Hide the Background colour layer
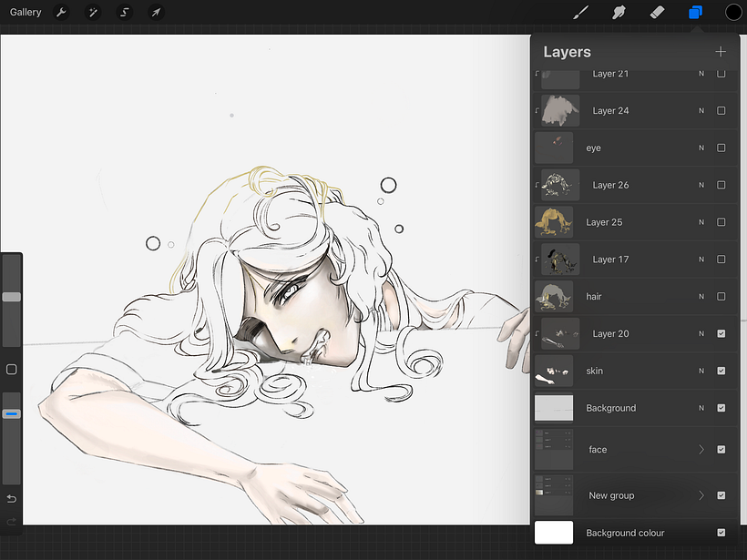Screen dimensions: 747x560 click(x=721, y=533)
